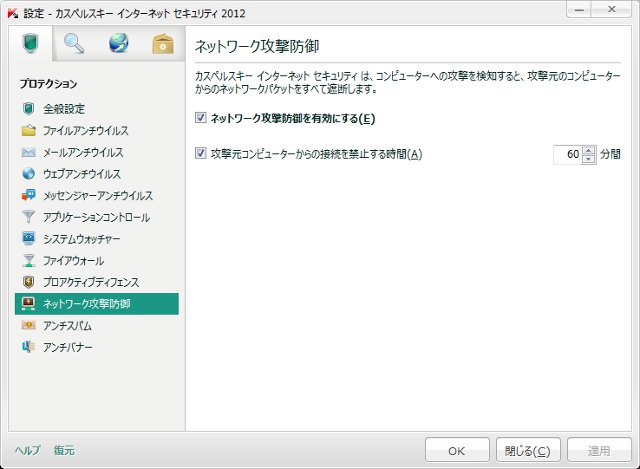Click the minutes input field showing 60
640x469 pixels.
pos(567,154)
